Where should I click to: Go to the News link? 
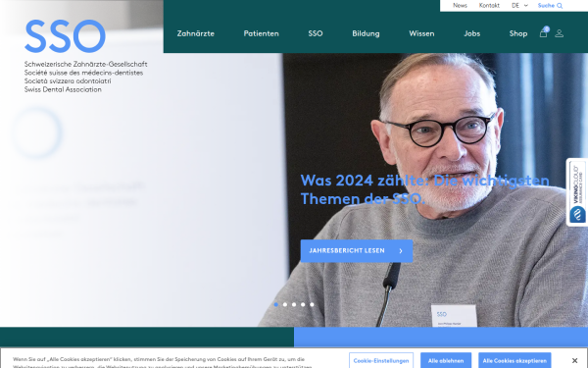click(x=461, y=5)
